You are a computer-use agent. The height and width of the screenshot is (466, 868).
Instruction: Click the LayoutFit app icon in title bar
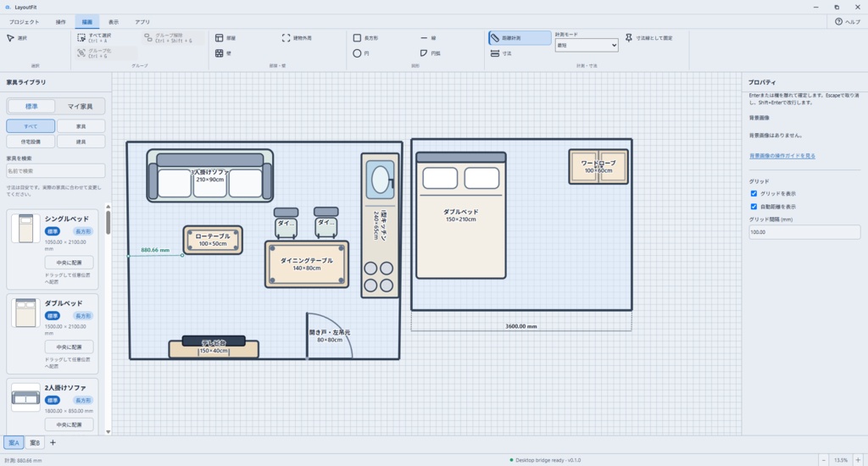tap(8, 7)
